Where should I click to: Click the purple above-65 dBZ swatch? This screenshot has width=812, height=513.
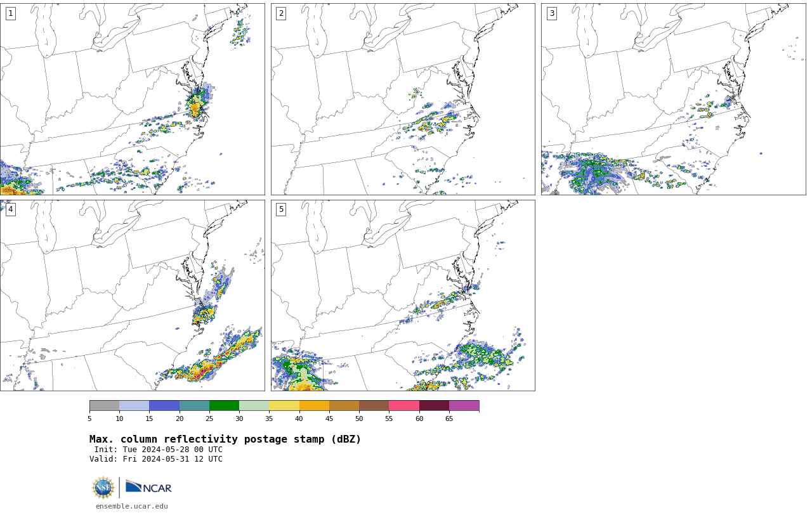click(464, 406)
